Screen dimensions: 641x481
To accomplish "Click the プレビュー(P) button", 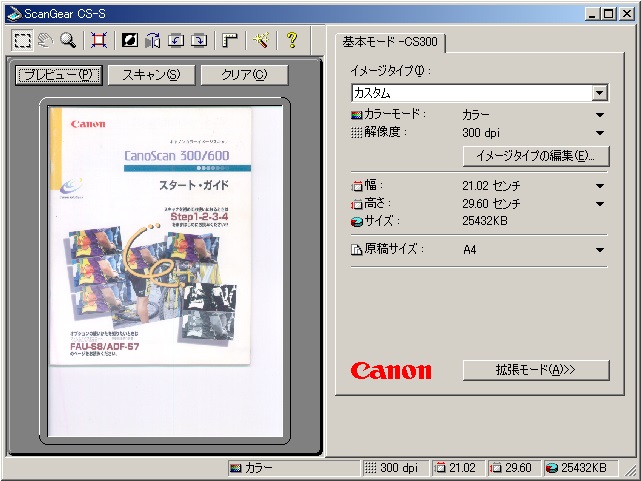I will point(59,75).
